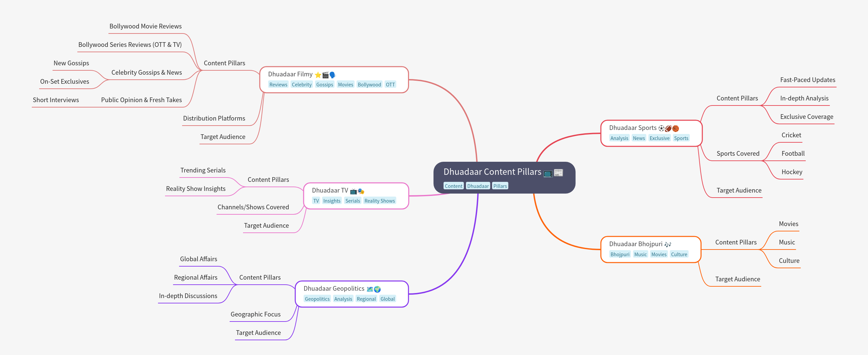Select In-depth Discussions
The width and height of the screenshot is (868, 355).
[188, 296]
